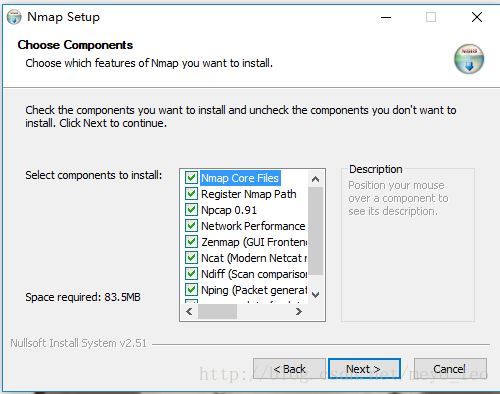Cancel the Nmap installation

click(x=450, y=369)
